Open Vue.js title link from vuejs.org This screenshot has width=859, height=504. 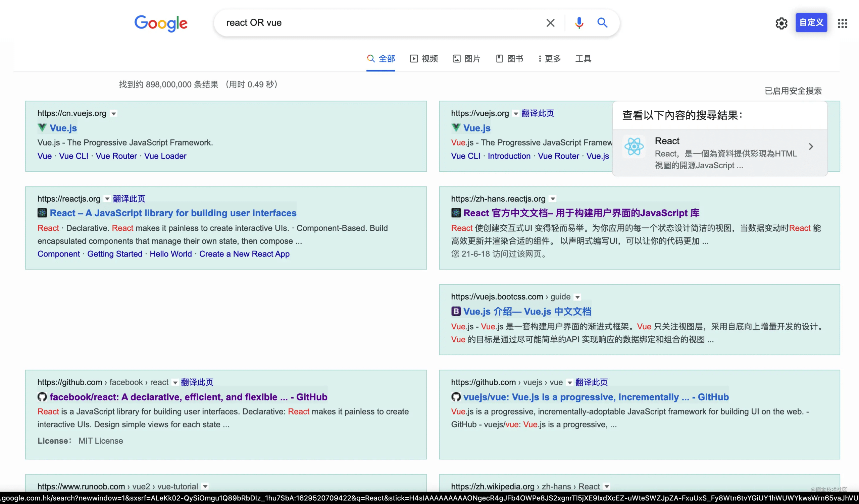(477, 128)
